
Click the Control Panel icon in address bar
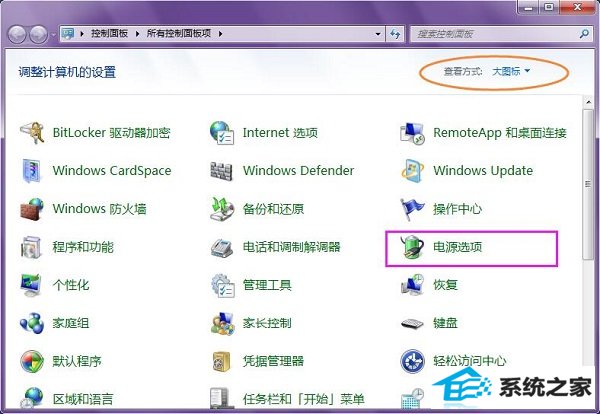point(68,34)
